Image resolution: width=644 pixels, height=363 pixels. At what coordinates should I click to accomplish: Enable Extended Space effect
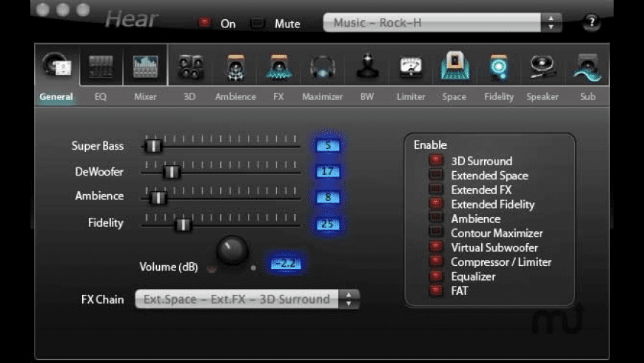[x=436, y=175]
